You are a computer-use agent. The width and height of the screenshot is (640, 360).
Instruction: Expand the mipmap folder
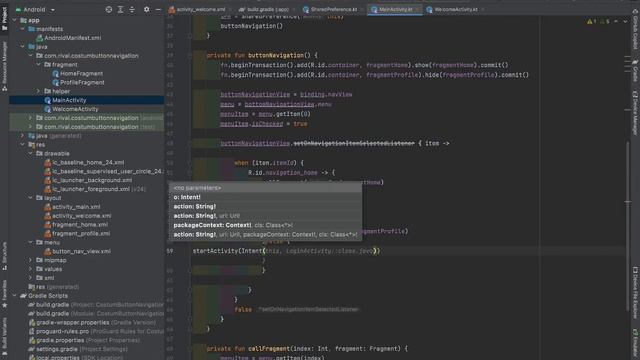31,260
